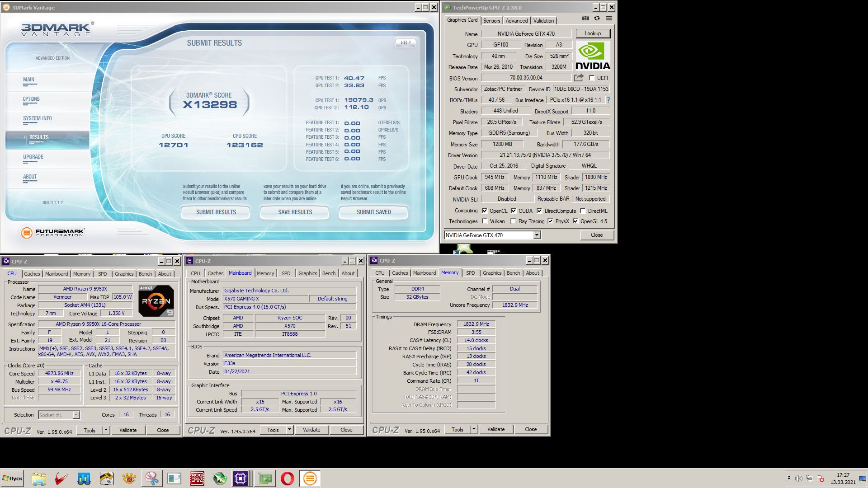Toggle the CUDA checkbox

point(514,211)
